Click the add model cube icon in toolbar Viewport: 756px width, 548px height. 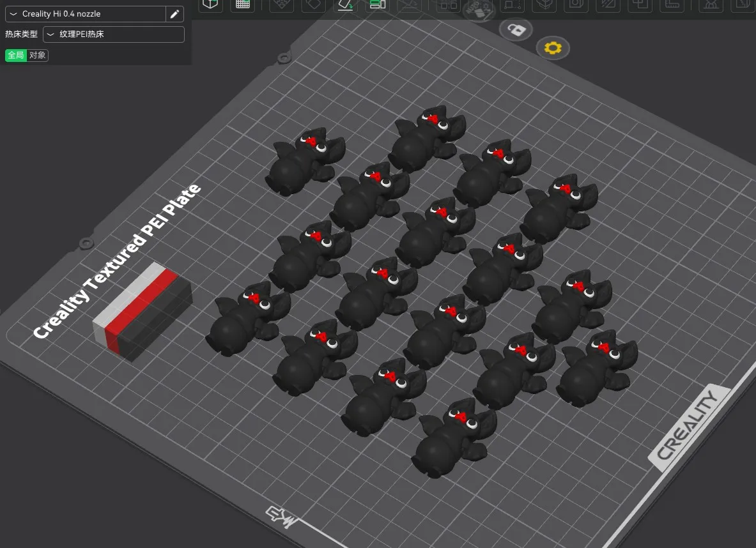click(210, 4)
